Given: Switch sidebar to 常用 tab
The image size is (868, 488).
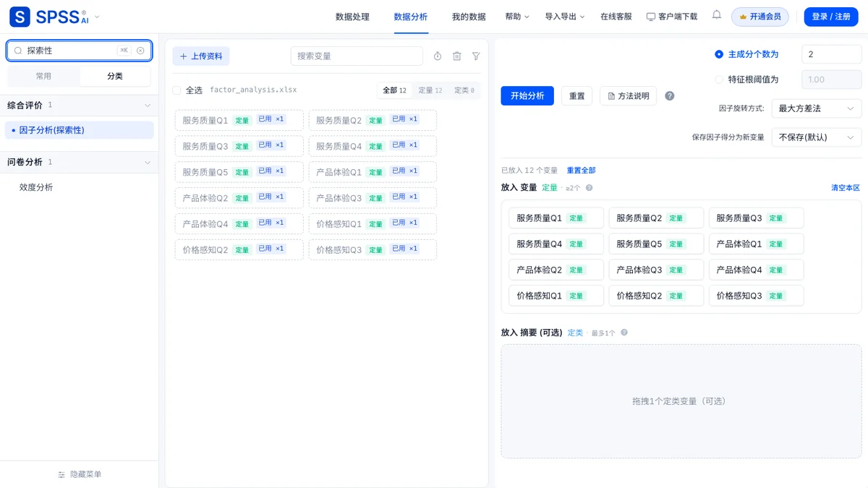Looking at the screenshot, I should (x=43, y=76).
